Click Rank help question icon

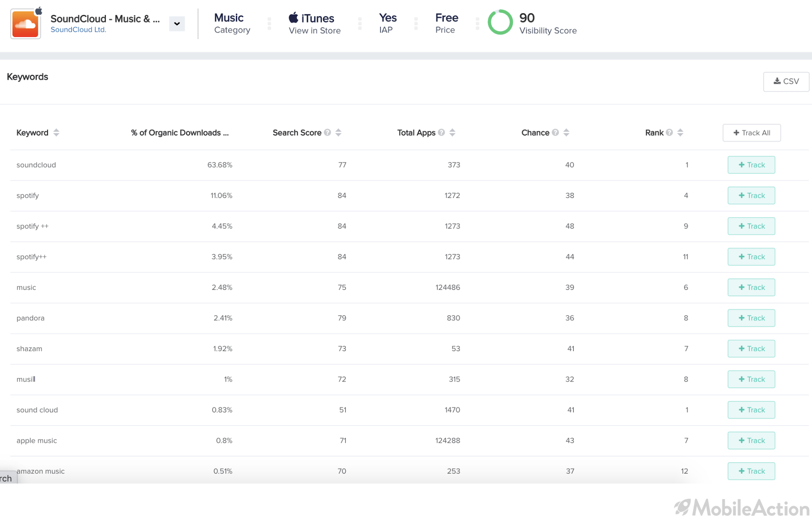click(x=669, y=133)
